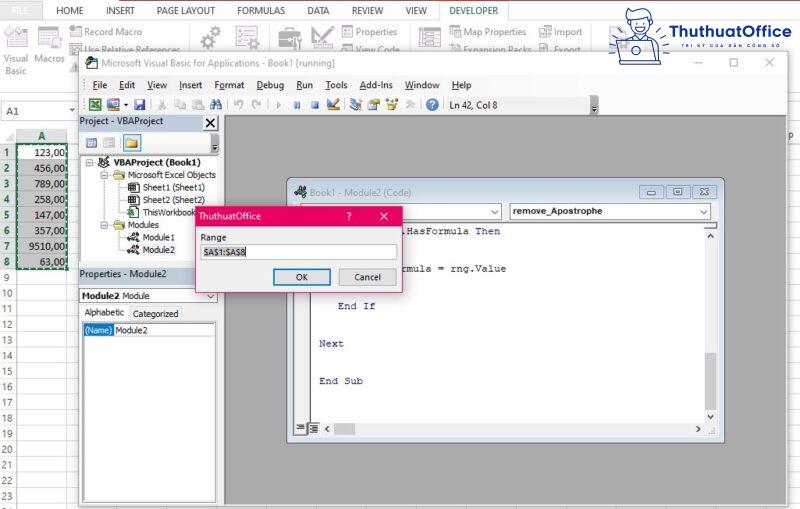Click the (Name) property row
The height and width of the screenshot is (509, 800).
click(x=149, y=330)
